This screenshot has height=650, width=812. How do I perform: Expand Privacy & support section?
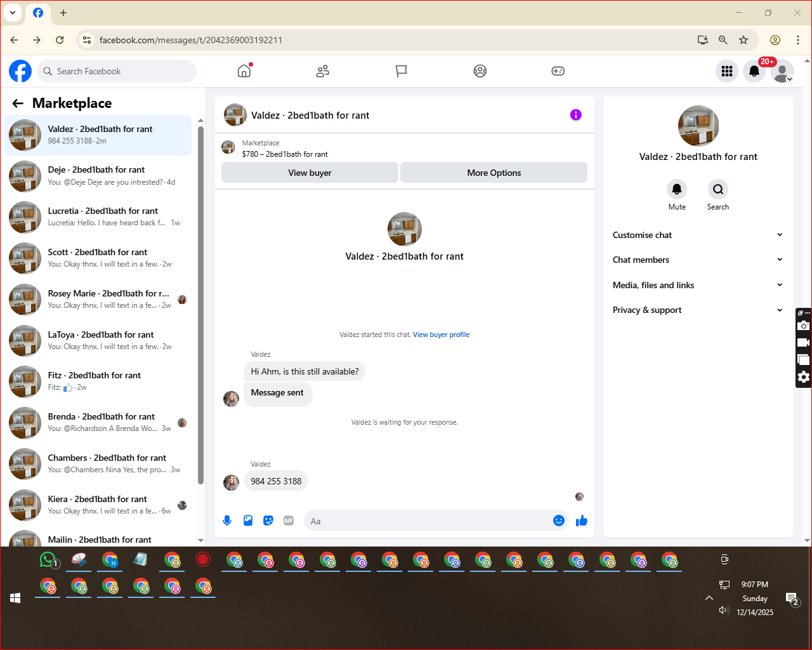click(698, 310)
